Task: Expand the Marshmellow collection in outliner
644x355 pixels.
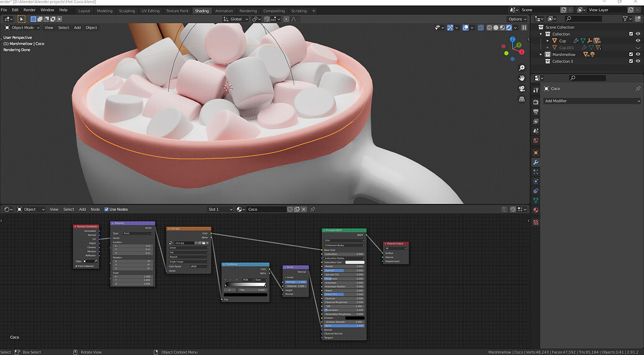Action: tap(541, 54)
